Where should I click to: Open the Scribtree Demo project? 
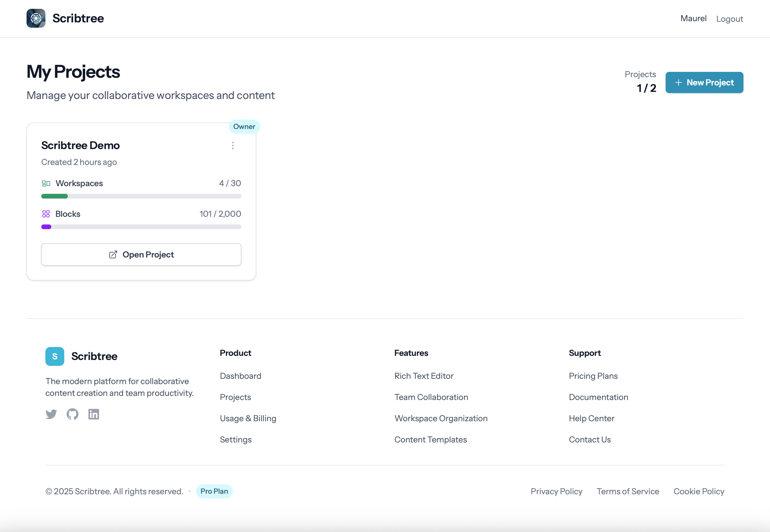[x=142, y=255]
